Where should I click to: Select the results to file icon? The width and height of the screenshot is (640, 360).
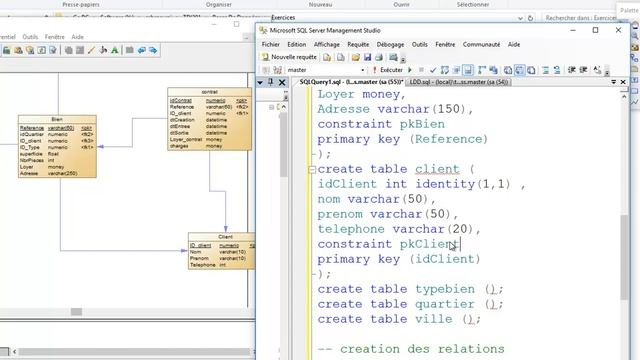[531, 70]
